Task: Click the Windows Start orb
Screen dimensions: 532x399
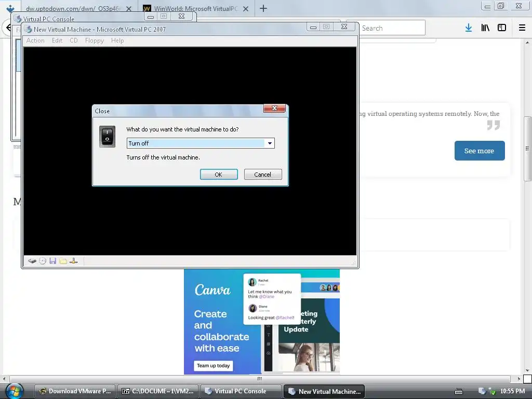Action: (14, 391)
